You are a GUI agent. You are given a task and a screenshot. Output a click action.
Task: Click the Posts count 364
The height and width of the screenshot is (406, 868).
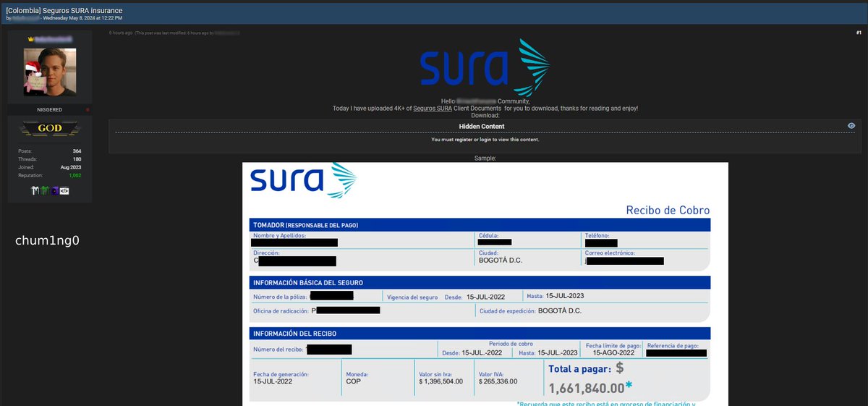[76, 151]
